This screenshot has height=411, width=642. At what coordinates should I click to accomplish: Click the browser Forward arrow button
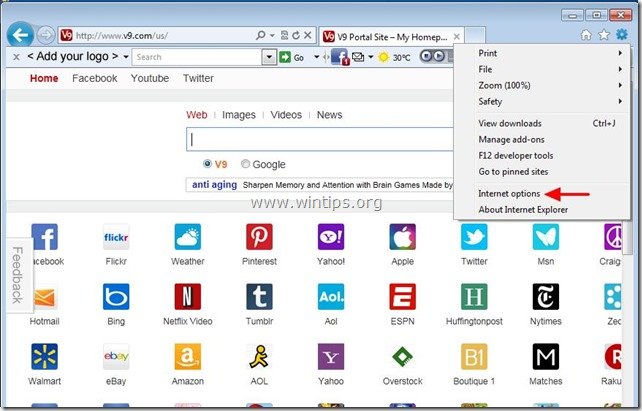coord(45,35)
